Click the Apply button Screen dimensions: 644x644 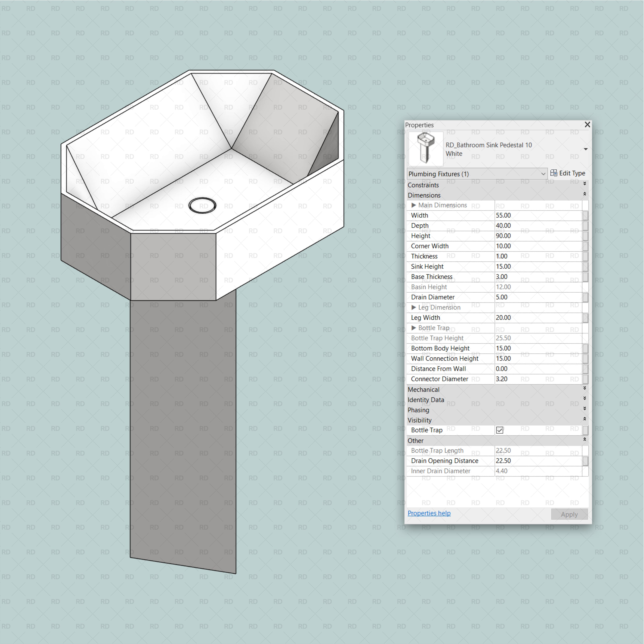tap(569, 514)
